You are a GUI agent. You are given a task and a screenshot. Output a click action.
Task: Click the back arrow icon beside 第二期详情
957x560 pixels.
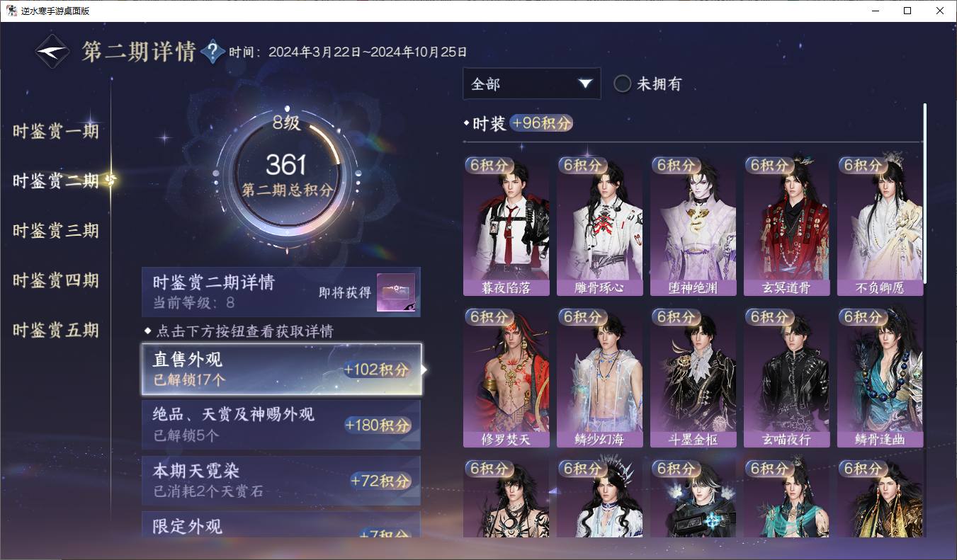pos(53,52)
